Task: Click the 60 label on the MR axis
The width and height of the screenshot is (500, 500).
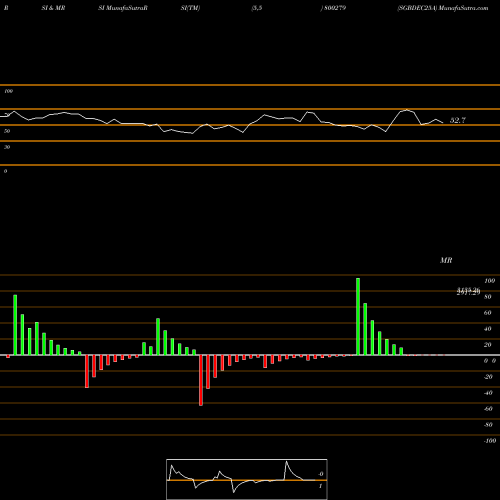Action: pyautogui.click(x=487, y=313)
